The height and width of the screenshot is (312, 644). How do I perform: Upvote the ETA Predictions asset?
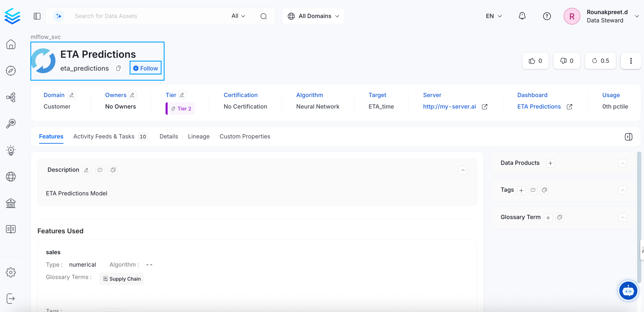pyautogui.click(x=535, y=61)
